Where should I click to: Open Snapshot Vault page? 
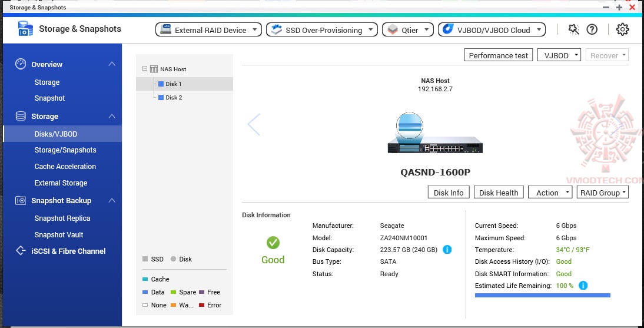[x=59, y=235]
